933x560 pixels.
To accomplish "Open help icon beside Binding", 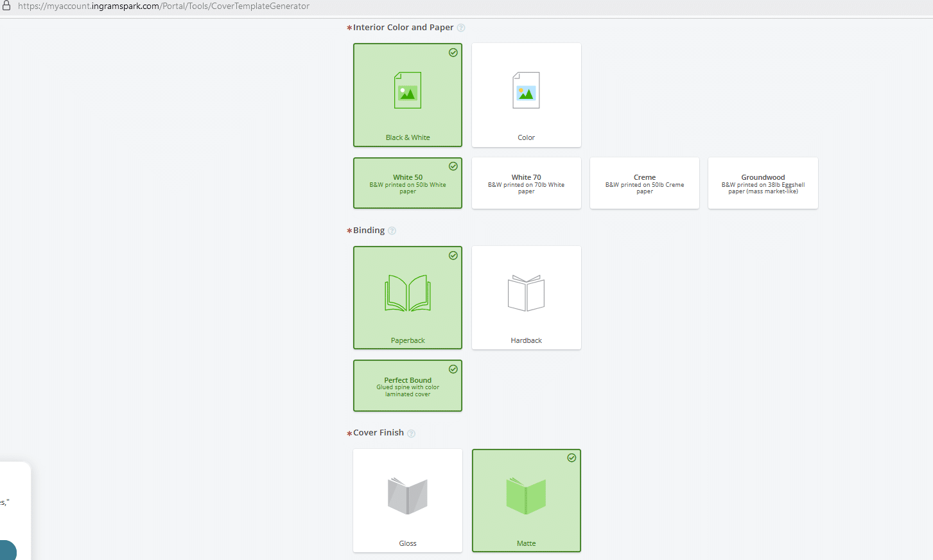I will point(392,231).
